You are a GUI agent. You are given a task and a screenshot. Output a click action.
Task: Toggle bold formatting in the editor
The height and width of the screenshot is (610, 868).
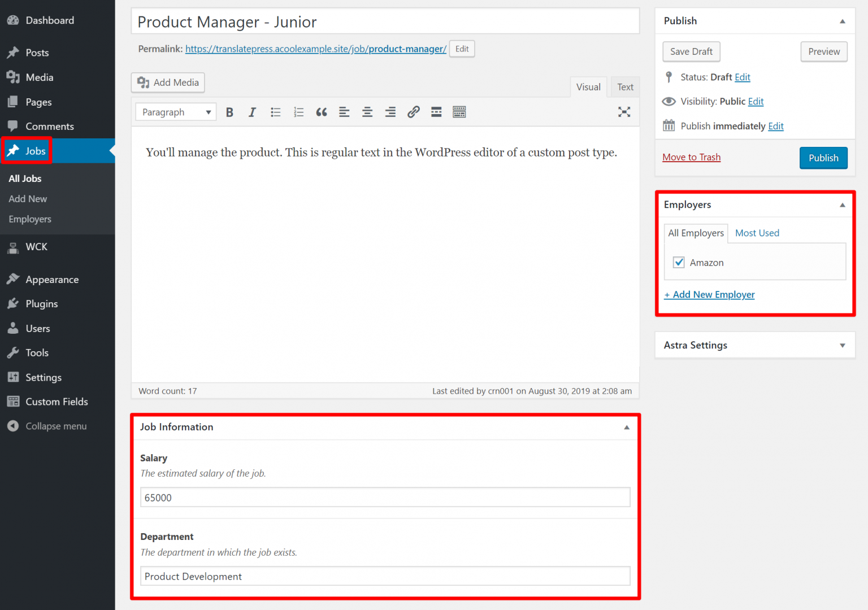click(229, 112)
